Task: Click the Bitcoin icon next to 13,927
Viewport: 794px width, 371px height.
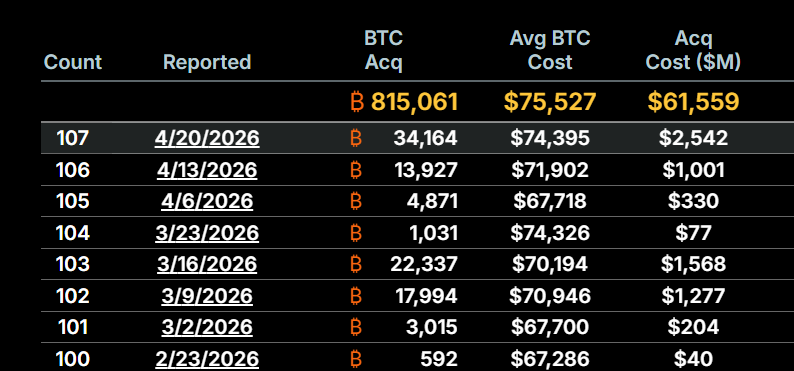Action: coord(356,170)
